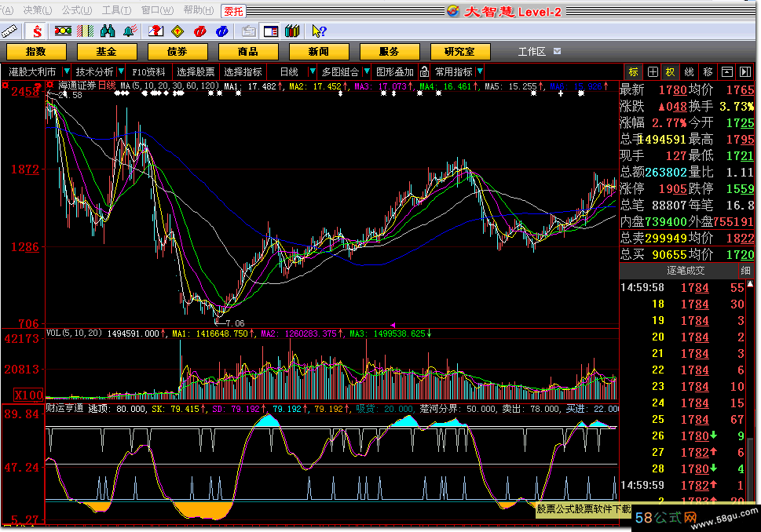This screenshot has height=532, width=761.
Task: Click the binoculars search icon
Action: pos(108,31)
